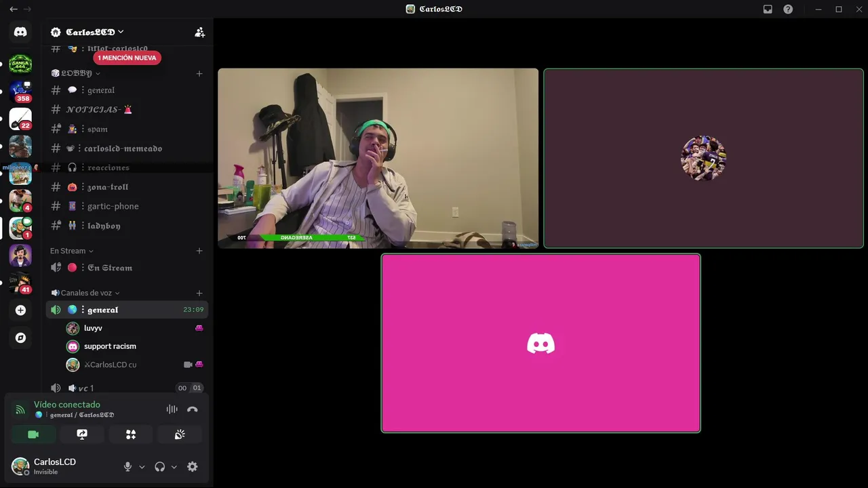Open the reacciones channel
This screenshot has height=488, width=868.
127,167
